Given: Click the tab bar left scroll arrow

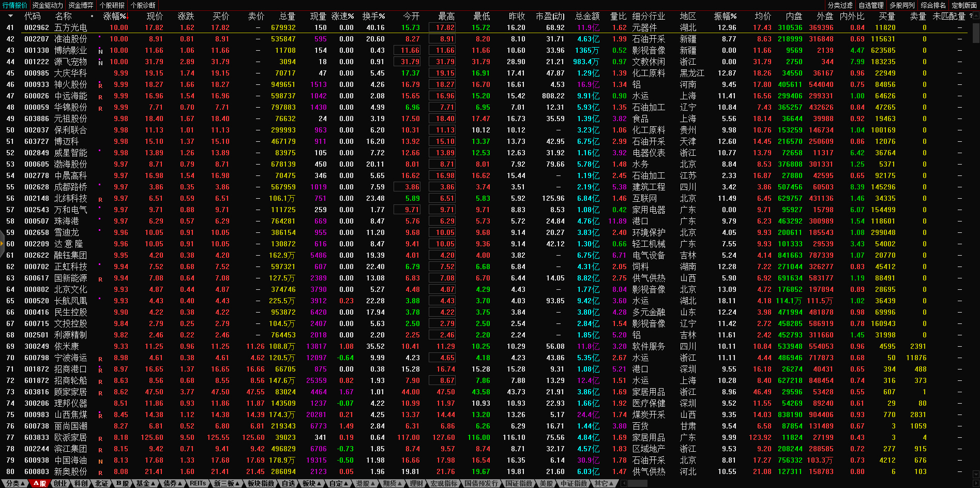Looking at the screenshot, I should 624,483.
